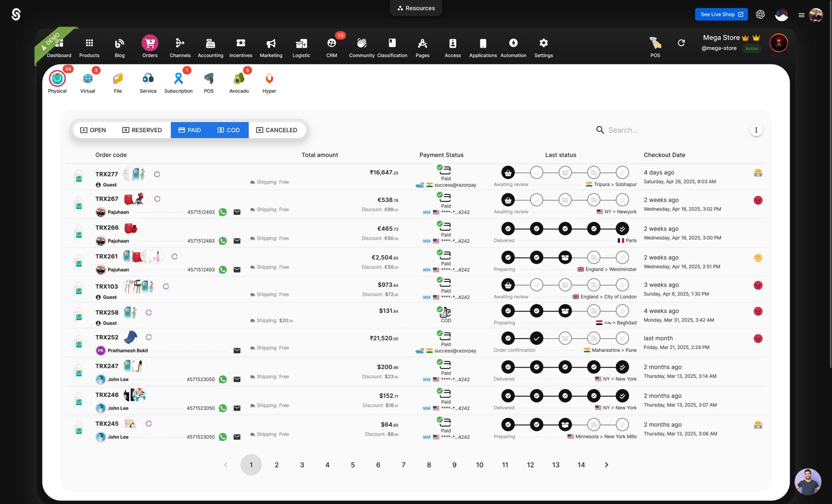832x504 pixels.
Task: Open Marketing megaphone icon
Action: (271, 43)
